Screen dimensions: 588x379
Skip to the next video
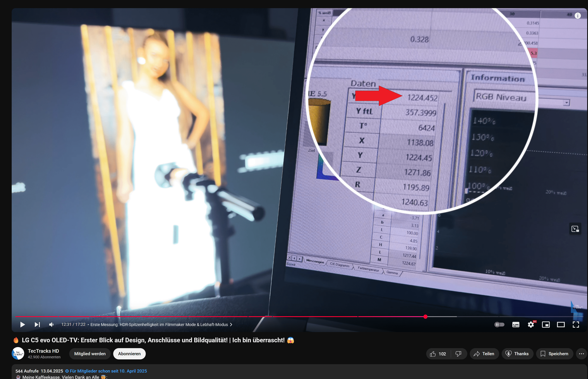pyautogui.click(x=37, y=324)
